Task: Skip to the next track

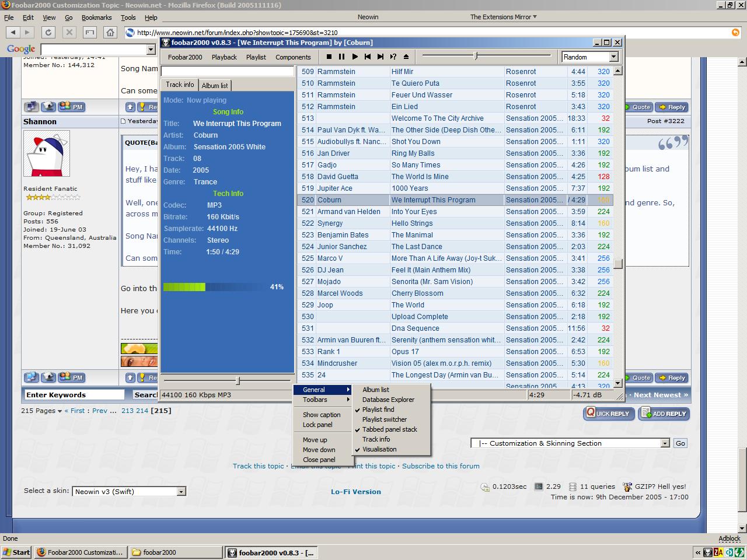Action: pos(381,57)
